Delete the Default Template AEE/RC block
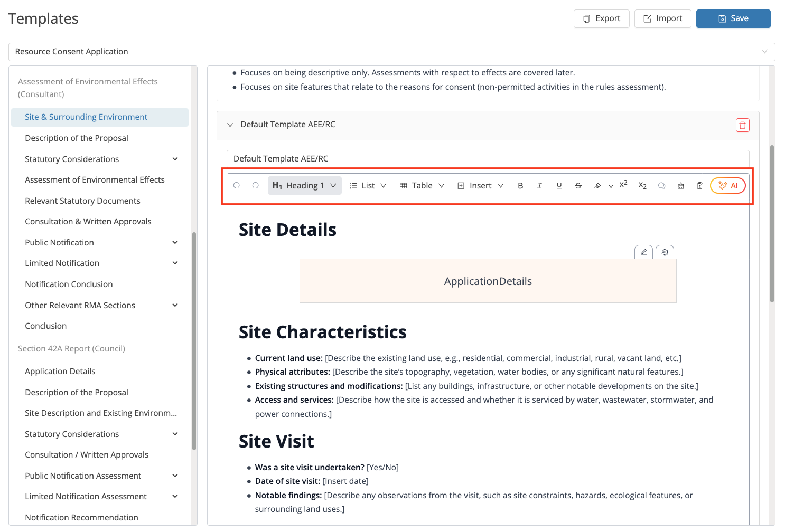Image resolution: width=785 pixels, height=532 pixels. coord(742,125)
